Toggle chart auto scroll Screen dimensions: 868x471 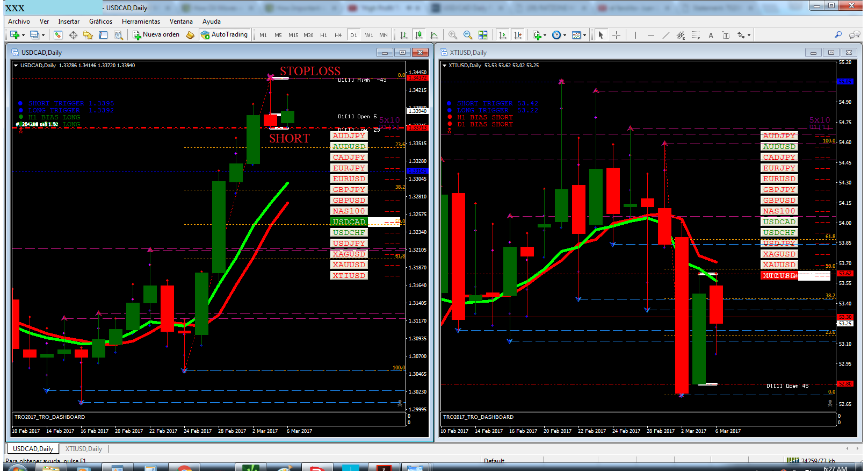point(502,35)
